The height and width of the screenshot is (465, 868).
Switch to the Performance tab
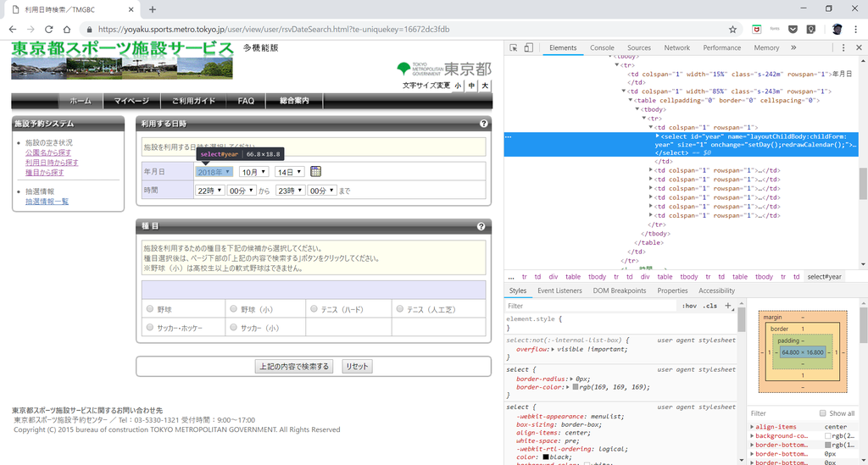[x=722, y=48]
